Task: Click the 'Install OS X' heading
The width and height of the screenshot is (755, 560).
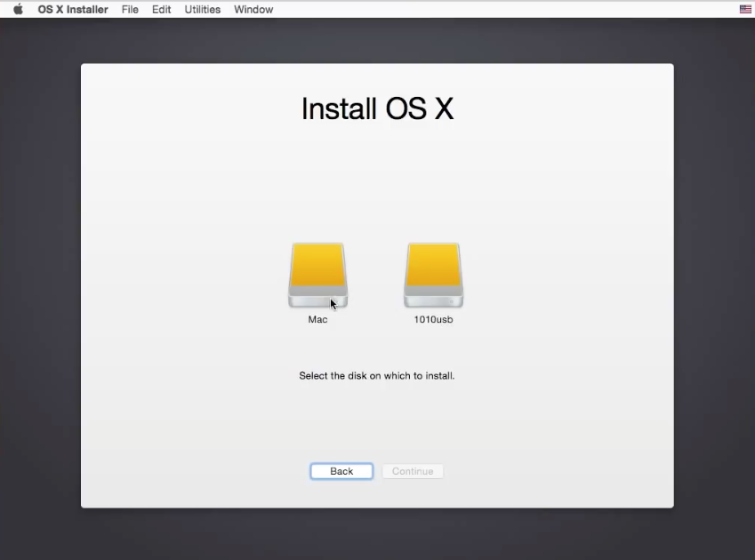Action: 377,108
